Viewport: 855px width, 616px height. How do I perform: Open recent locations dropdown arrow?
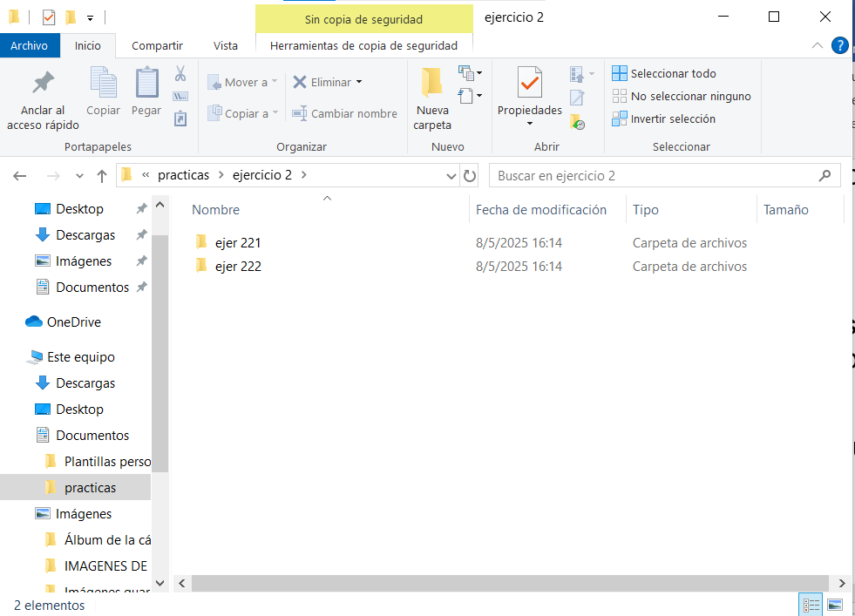point(79,176)
